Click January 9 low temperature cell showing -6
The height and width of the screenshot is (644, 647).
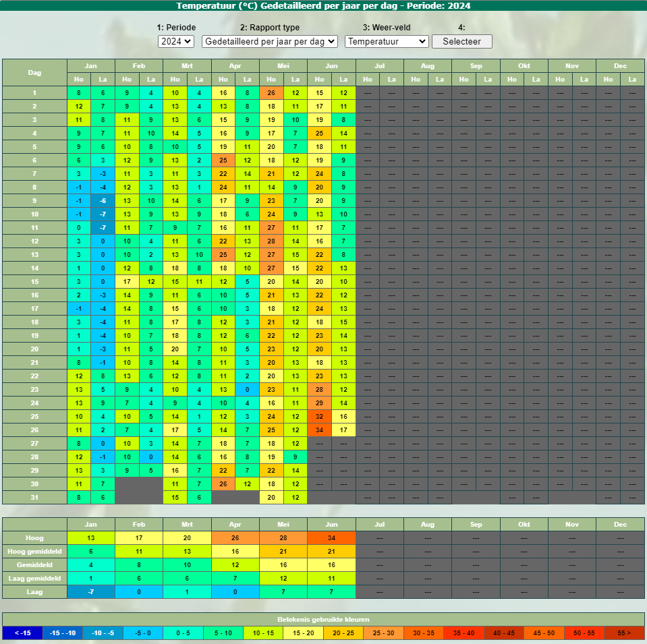103,200
